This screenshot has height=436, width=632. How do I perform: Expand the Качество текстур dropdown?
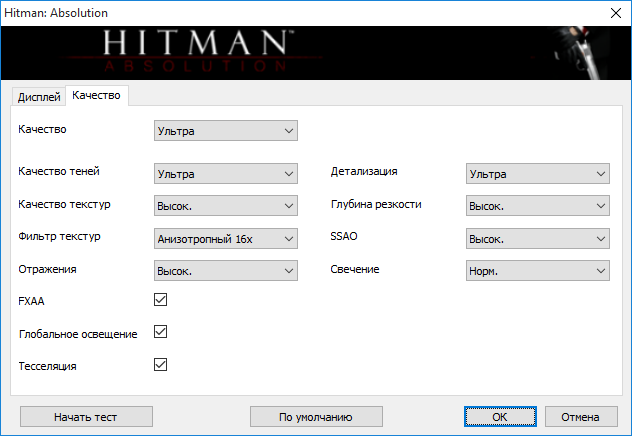pos(226,206)
